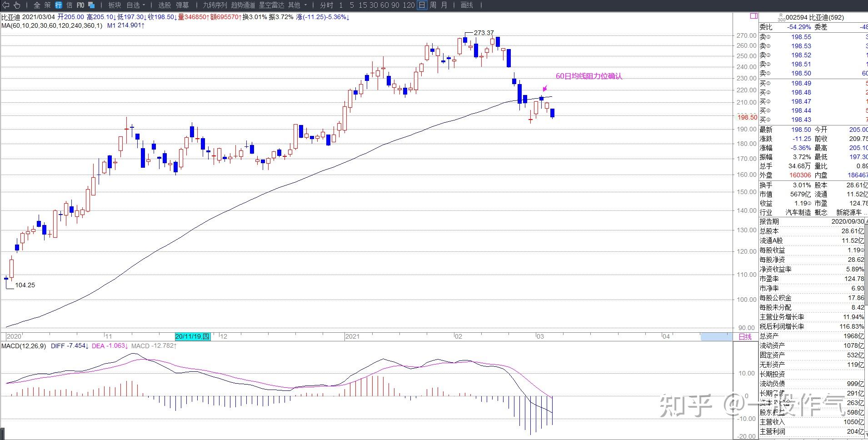The image size is (868, 440).
Task: Expand the 其他 indicators dropdown
Action: (x=305, y=5)
